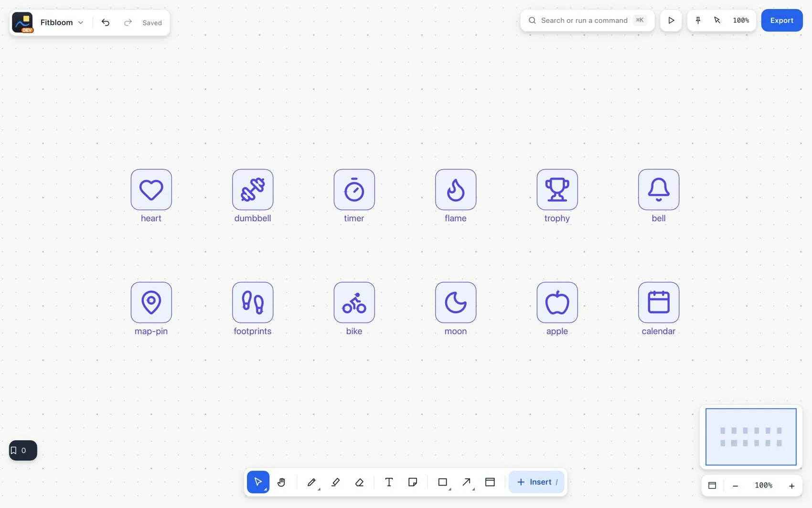Toggle the pin icon in top bar
The width and height of the screenshot is (812, 508).
pos(698,21)
